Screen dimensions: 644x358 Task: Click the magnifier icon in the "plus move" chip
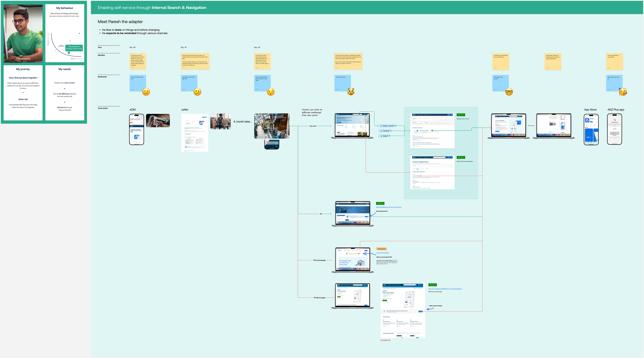click(381, 126)
